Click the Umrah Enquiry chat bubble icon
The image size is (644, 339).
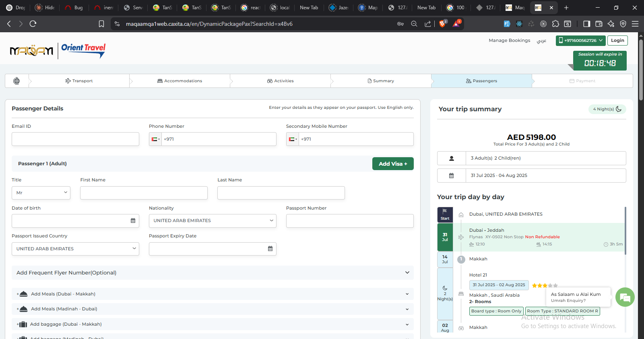click(x=625, y=297)
